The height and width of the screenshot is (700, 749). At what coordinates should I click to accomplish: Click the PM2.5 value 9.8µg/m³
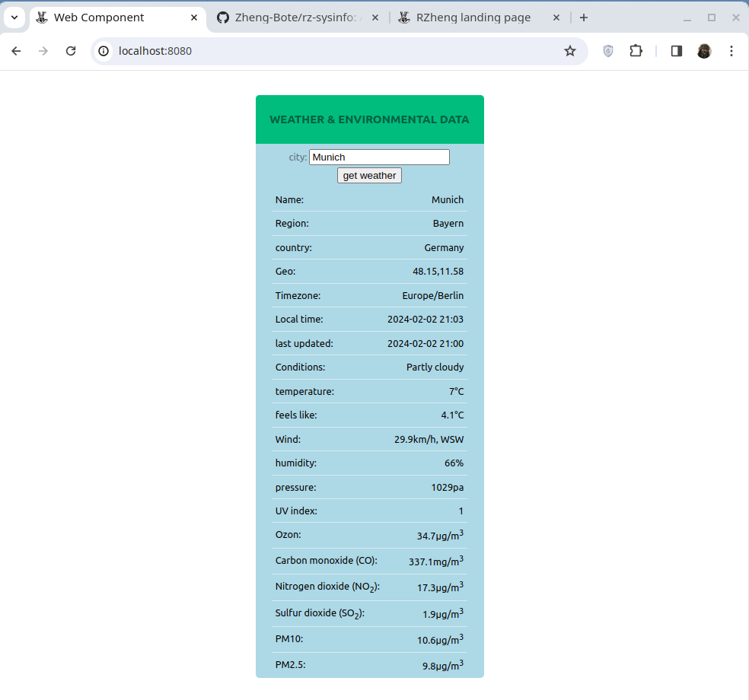click(x=443, y=665)
